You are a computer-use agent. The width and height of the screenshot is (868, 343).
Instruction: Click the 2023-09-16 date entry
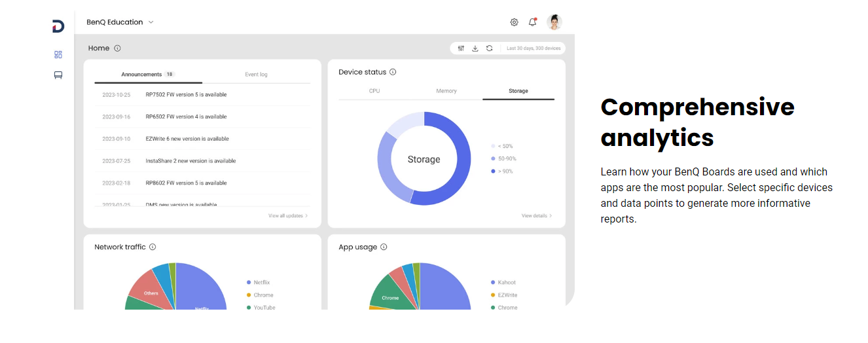point(116,117)
